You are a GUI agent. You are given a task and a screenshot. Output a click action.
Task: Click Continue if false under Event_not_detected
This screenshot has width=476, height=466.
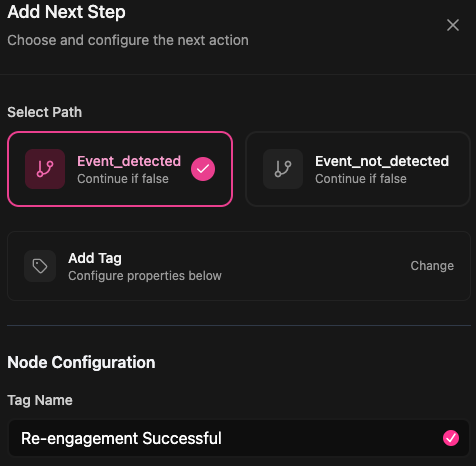click(x=361, y=179)
